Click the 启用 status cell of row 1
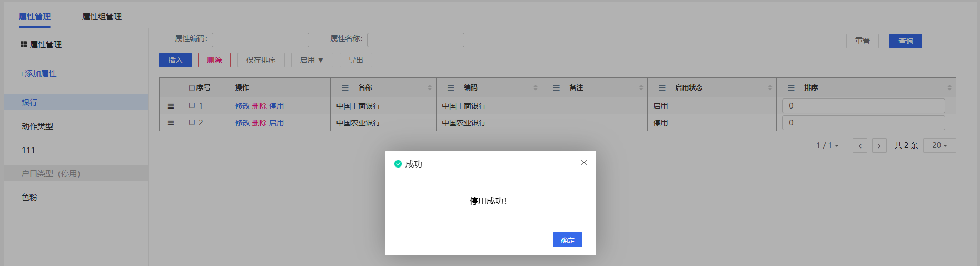The image size is (980, 266). (x=712, y=106)
